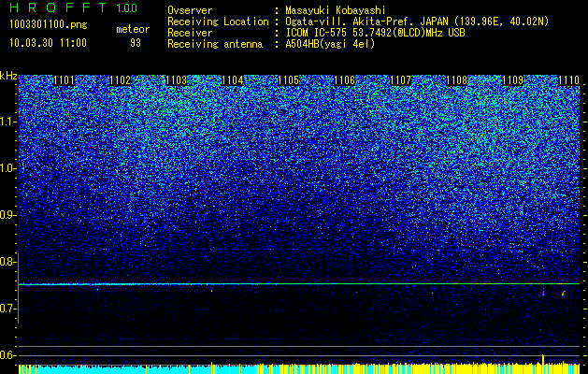Click antenna value A504HB(yagi 4el)
The width and height of the screenshot is (588, 374).
point(330,44)
